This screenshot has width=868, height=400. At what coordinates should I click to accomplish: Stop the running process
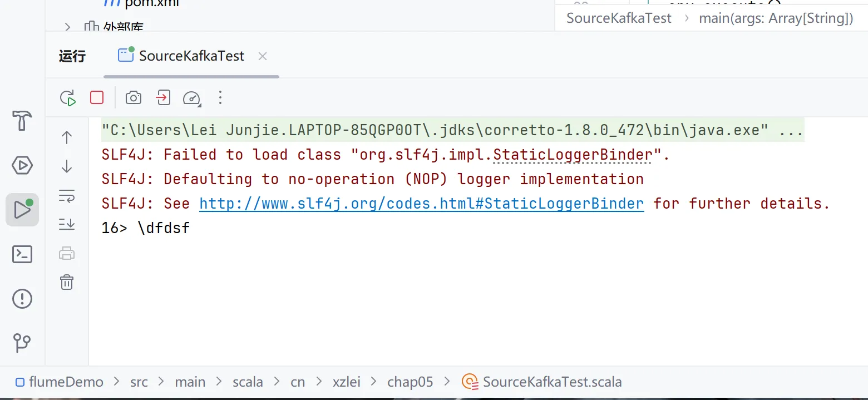pos(97,98)
